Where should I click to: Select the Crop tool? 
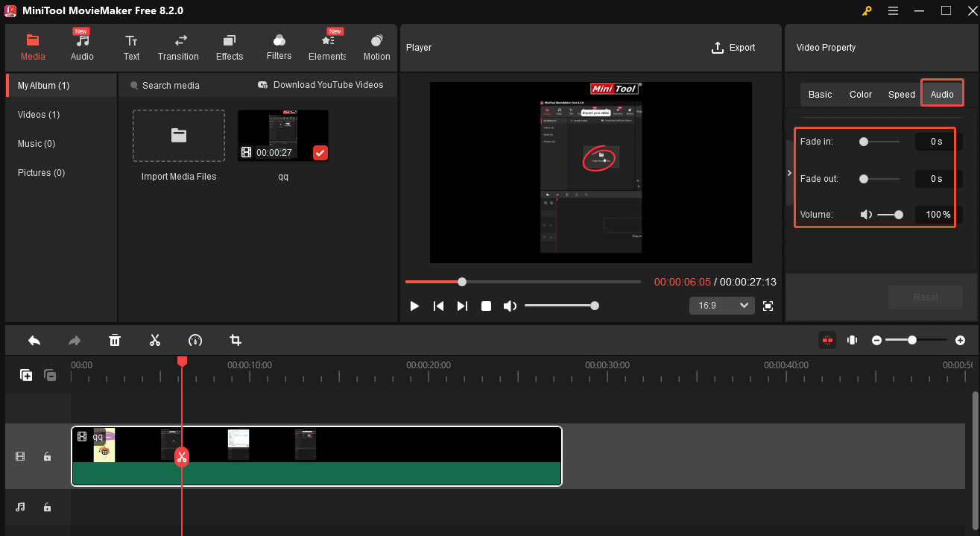point(235,341)
